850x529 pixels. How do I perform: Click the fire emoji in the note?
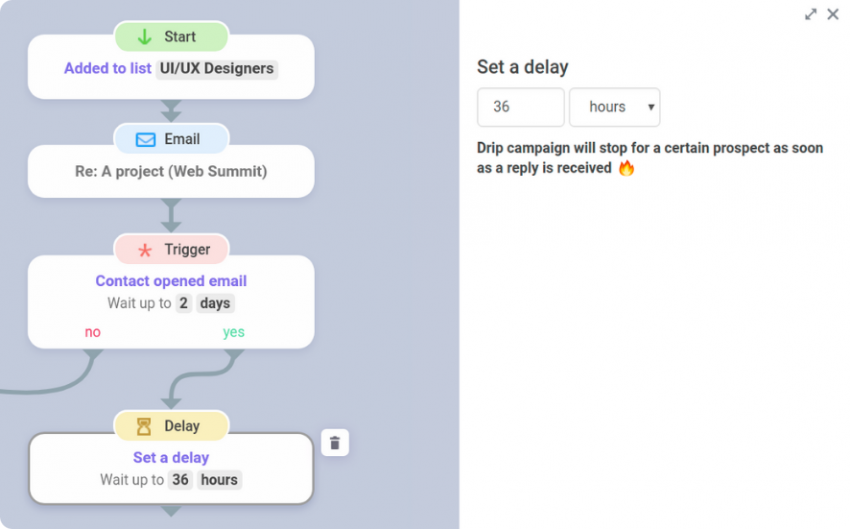tap(626, 168)
